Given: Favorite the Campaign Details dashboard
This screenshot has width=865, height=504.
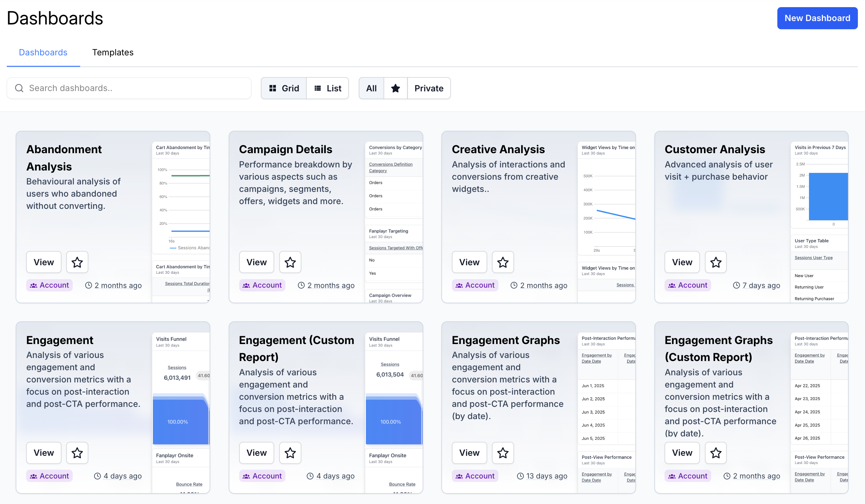Looking at the screenshot, I should pyautogui.click(x=290, y=262).
